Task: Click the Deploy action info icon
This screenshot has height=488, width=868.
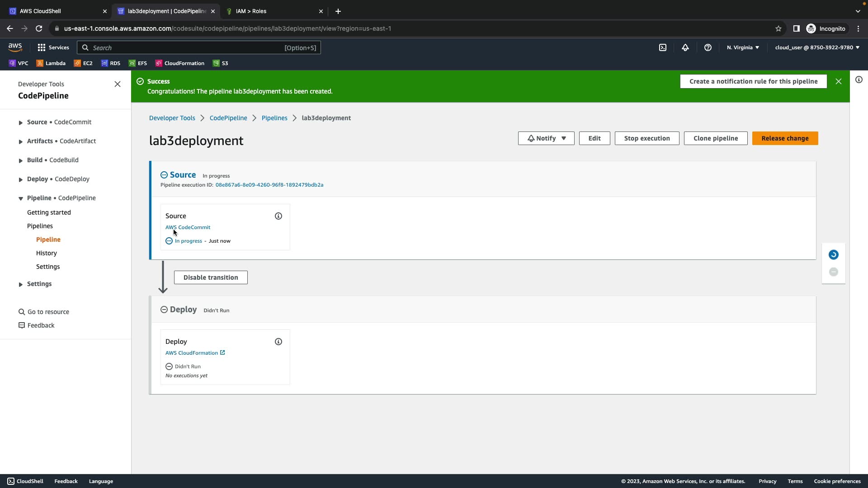Action: pos(278,342)
